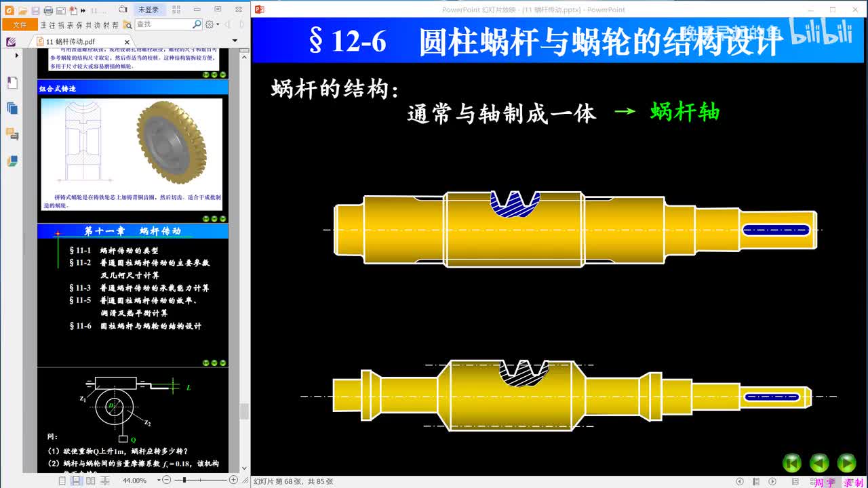Open slide list icon in slideshow status bar
Image resolution: width=868 pixels, height=488 pixels.
757,481
